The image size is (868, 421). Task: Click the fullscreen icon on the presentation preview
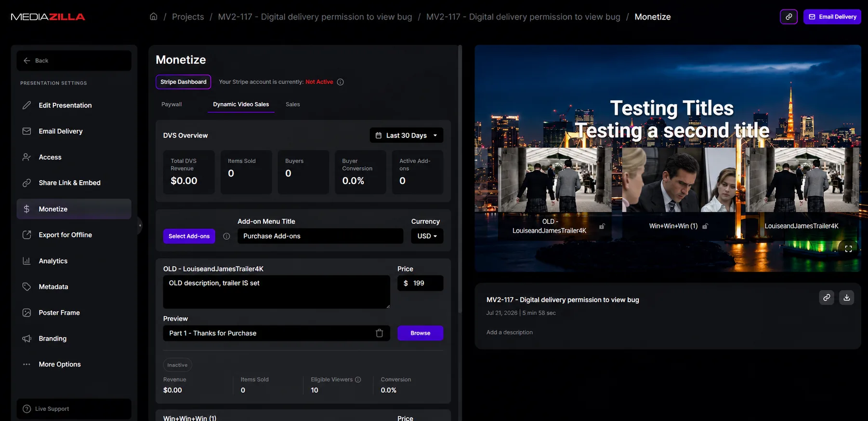click(848, 249)
